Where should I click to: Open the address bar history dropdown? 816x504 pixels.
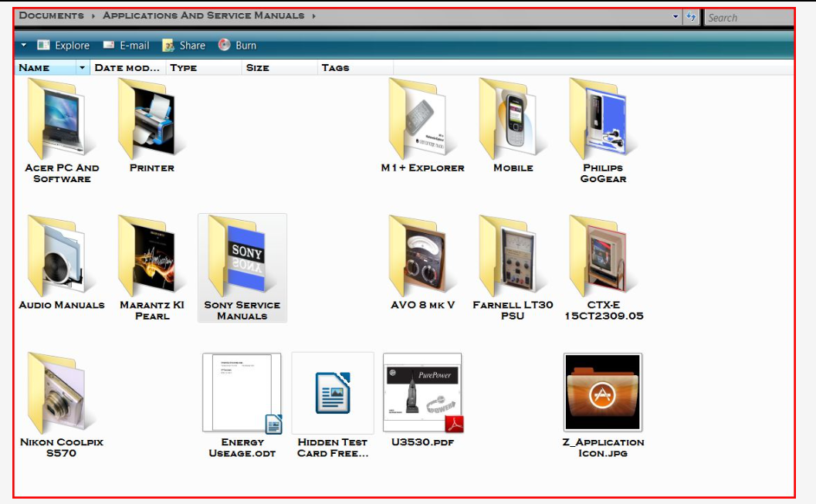point(675,17)
